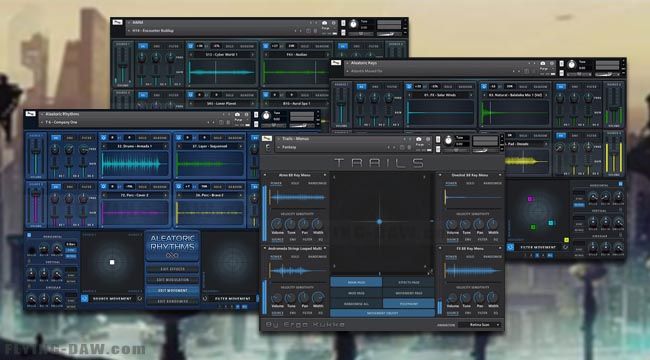This screenshot has width=650, height=360.
Task: Click instrument logo icon in Aleatoric Keys header
Action: [336, 63]
